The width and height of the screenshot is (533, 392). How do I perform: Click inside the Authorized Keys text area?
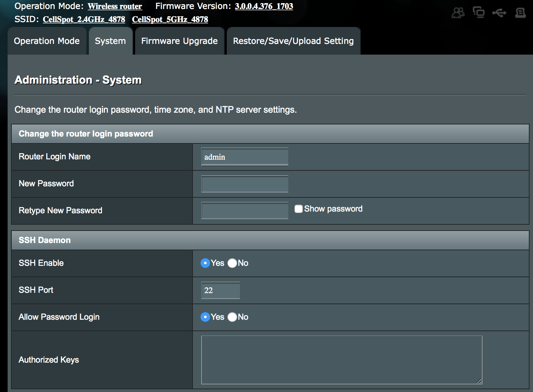(x=342, y=360)
